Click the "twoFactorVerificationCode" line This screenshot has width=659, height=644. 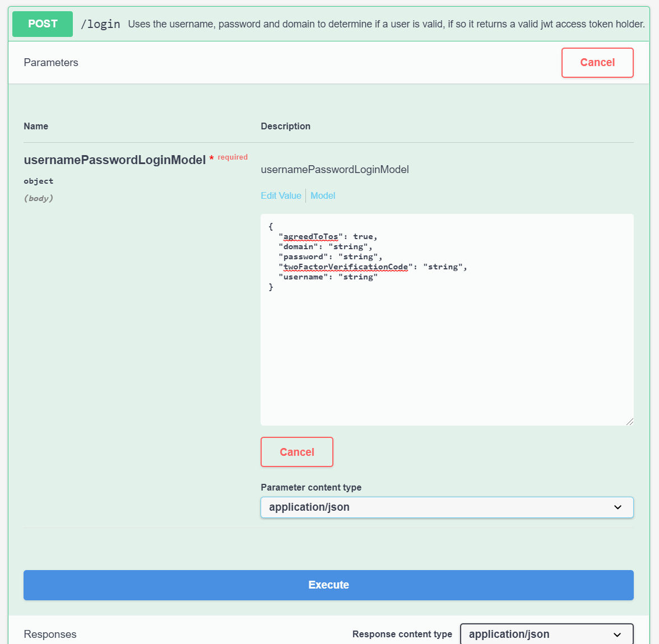373,267
